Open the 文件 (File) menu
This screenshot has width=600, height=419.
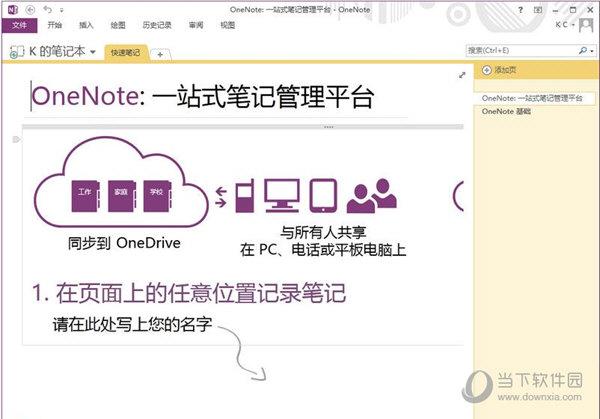[x=20, y=25]
